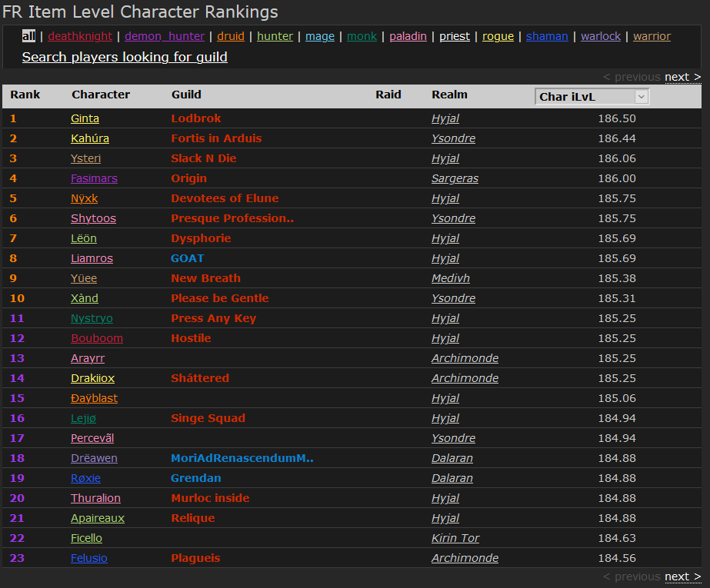This screenshot has width=710, height=588.
Task: Open character Shytoos's profile
Action: pyautogui.click(x=94, y=218)
